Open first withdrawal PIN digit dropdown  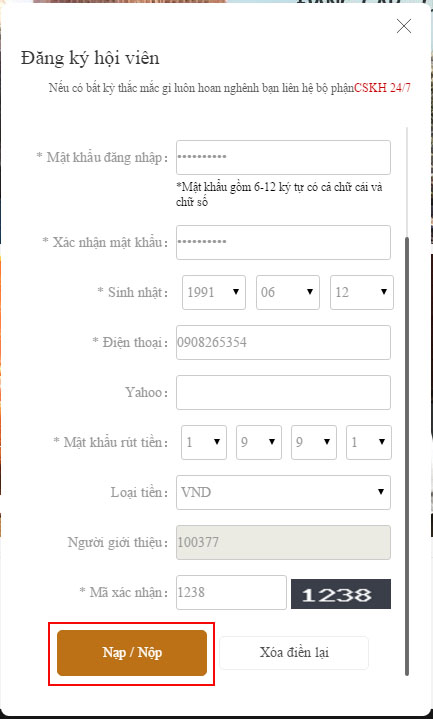coord(204,442)
